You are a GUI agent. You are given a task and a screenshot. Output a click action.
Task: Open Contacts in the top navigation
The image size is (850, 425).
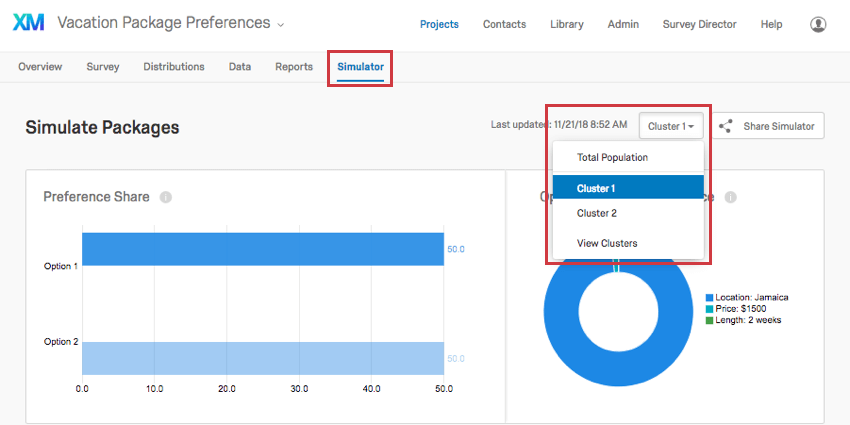504,24
